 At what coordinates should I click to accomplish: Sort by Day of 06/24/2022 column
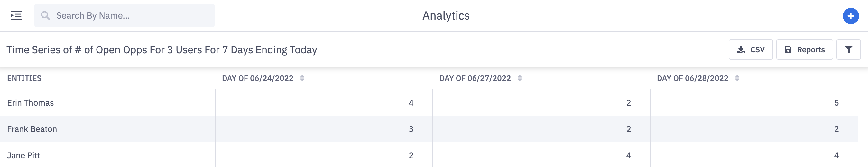pyautogui.click(x=302, y=78)
